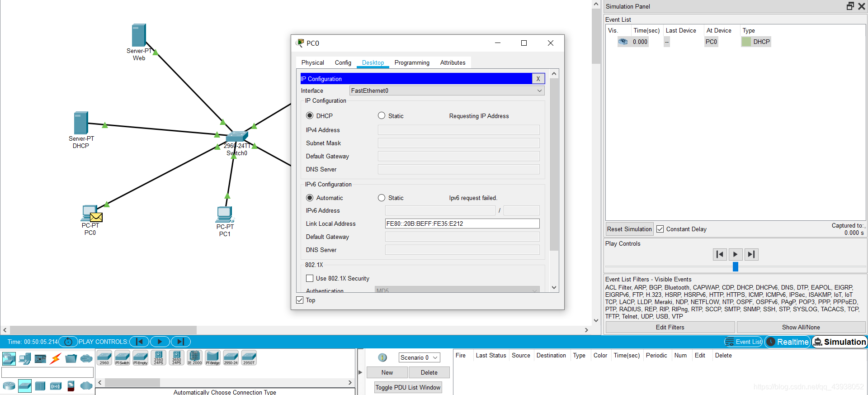Pick the PT-Switch device
This screenshot has width=868, height=395.
tap(123, 357)
